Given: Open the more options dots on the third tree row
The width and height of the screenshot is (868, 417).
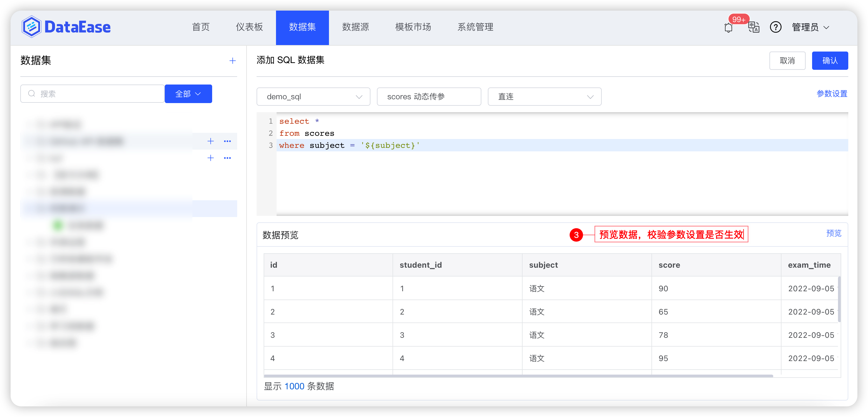Looking at the screenshot, I should (227, 158).
